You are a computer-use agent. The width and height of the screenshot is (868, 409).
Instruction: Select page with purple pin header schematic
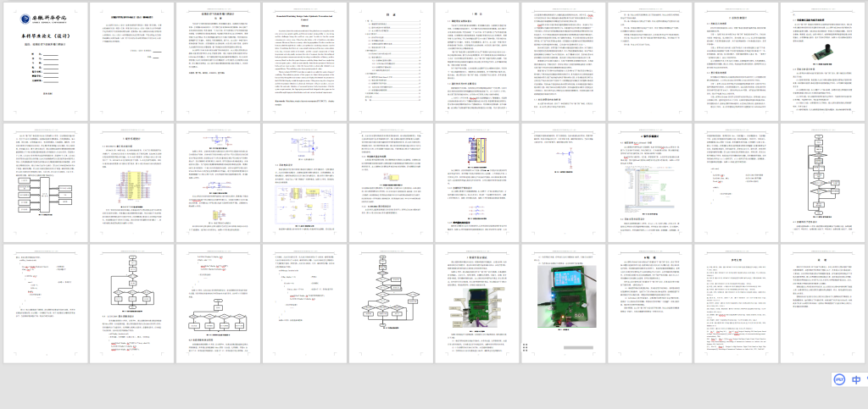(x=476, y=182)
